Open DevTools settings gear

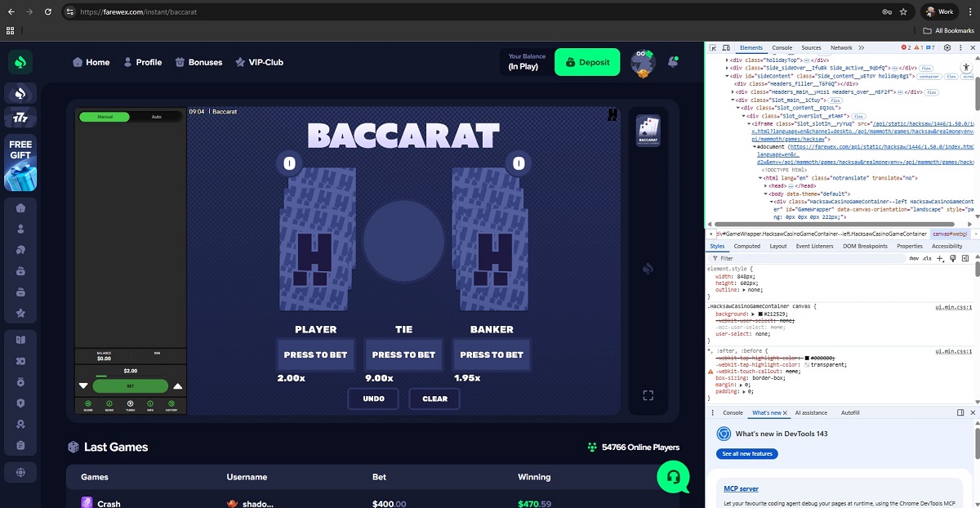(947, 48)
